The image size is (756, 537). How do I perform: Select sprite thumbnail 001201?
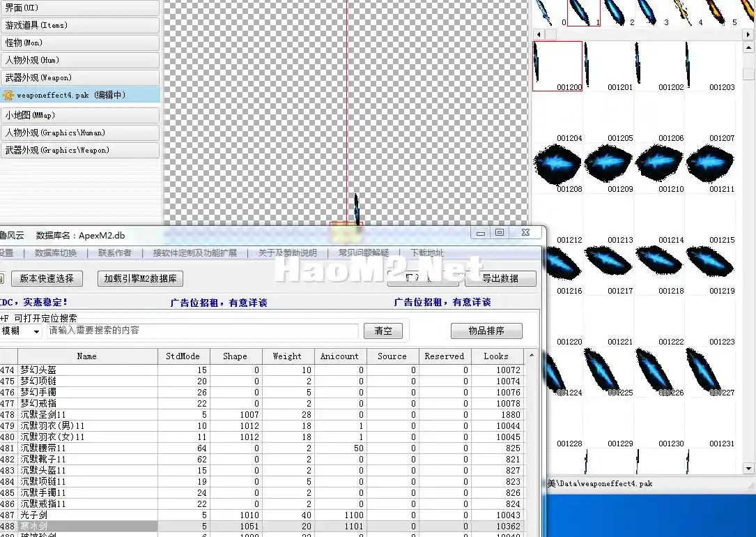tap(608, 66)
